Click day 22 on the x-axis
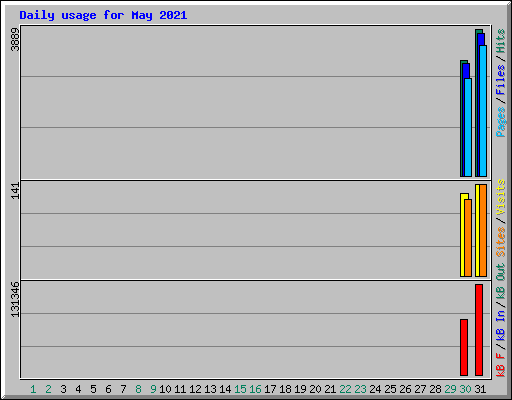 coord(345,389)
